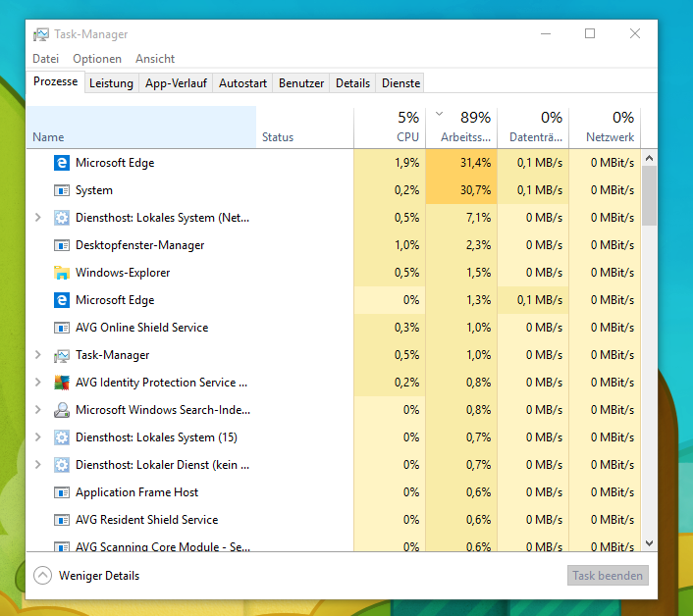Screen dimensions: 693x616
Task: Click the Task-Manager process row icon
Action: 62,355
